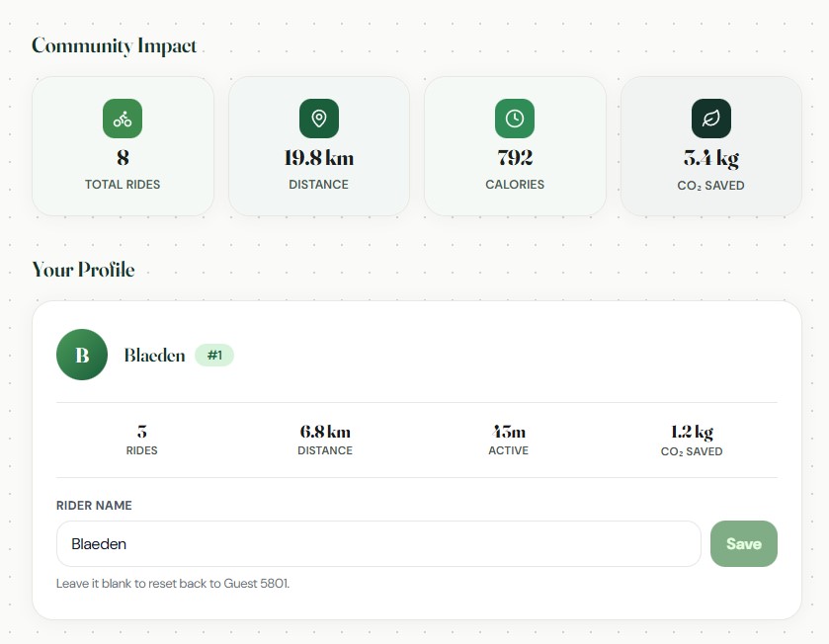Click the Community Impact heading
The width and height of the screenshot is (829, 644).
(x=115, y=45)
